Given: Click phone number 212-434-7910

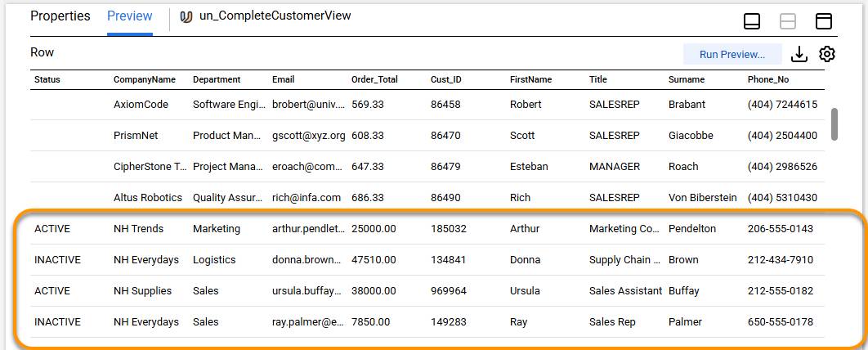Looking at the screenshot, I should coord(781,260).
